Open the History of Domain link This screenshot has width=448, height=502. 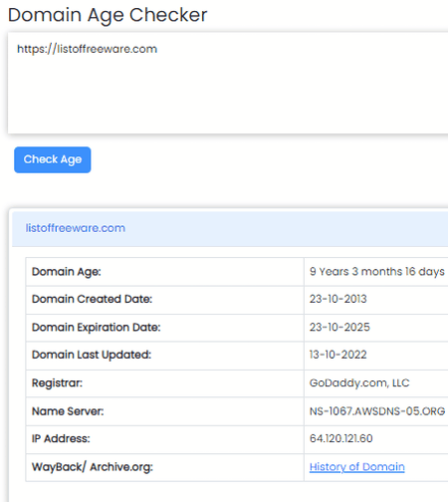click(x=356, y=467)
